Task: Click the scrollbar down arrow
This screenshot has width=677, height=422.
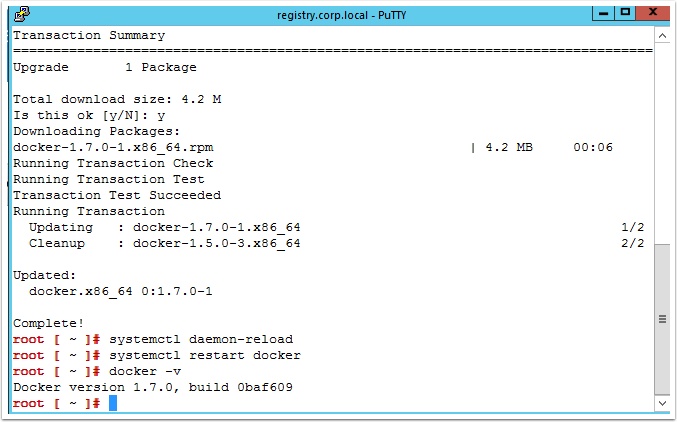Action: pos(662,403)
